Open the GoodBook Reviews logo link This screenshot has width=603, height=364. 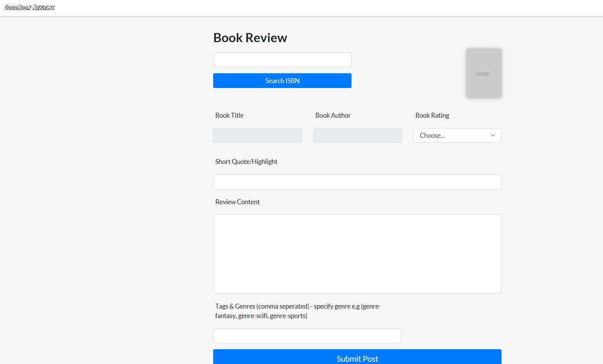29,7
